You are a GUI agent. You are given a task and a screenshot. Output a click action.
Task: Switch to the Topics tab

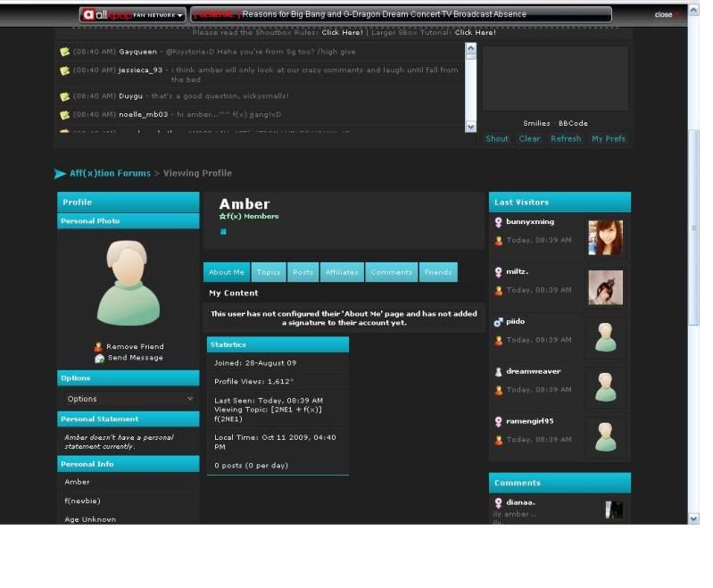268,272
